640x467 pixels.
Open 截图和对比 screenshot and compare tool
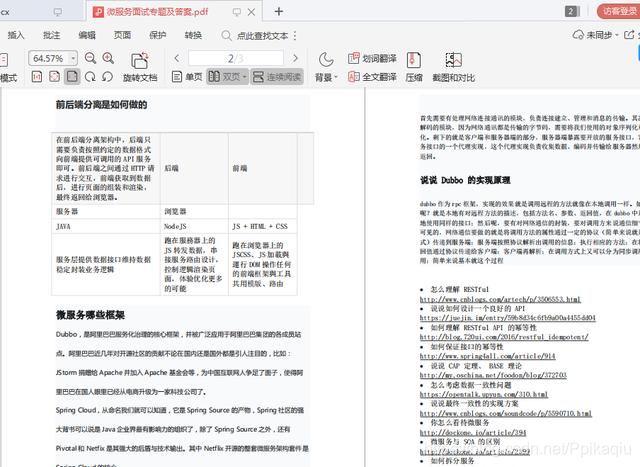click(453, 67)
